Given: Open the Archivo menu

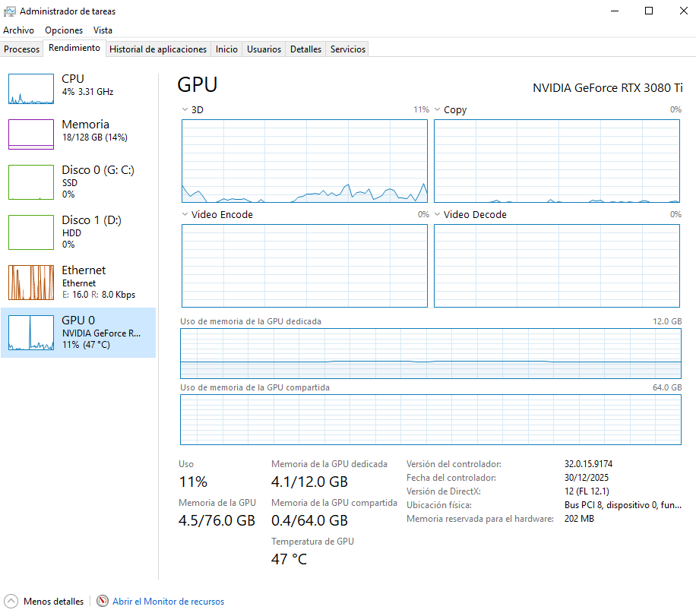Looking at the screenshot, I should coord(18,30).
